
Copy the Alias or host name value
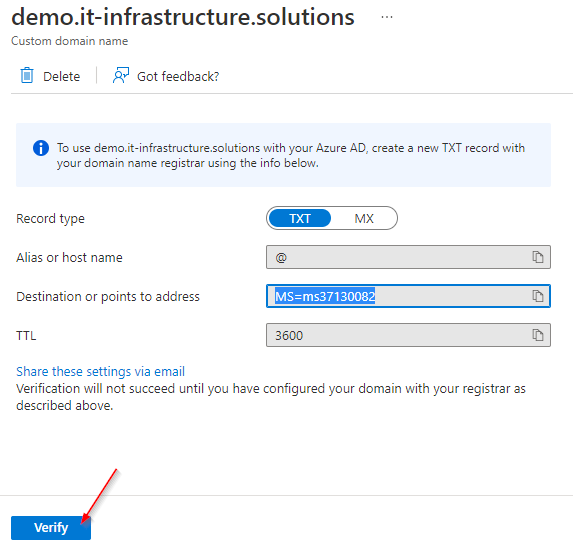click(538, 257)
